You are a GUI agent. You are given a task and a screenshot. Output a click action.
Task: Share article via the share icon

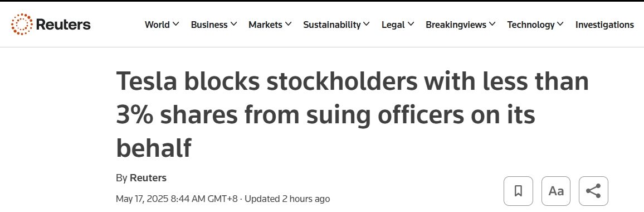593,191
